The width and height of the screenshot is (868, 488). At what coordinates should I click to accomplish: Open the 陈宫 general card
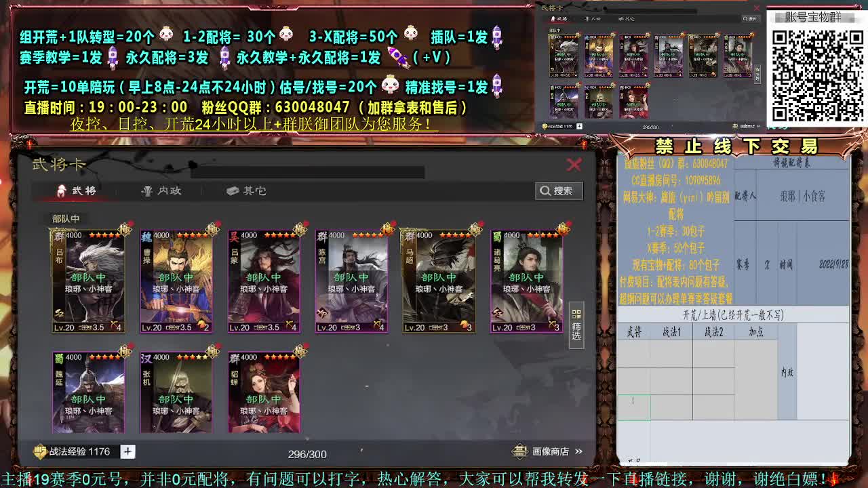pyautogui.click(x=351, y=281)
